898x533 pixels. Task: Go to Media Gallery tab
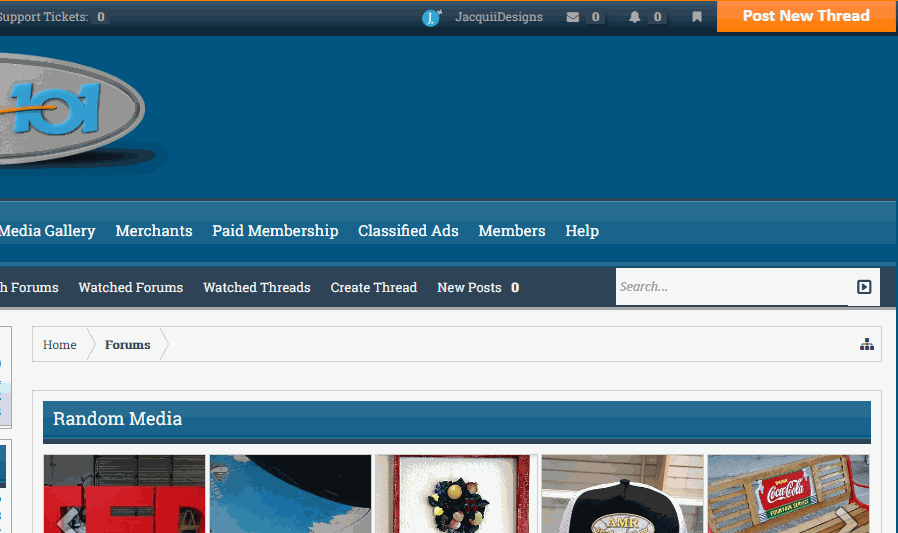pyautogui.click(x=48, y=231)
